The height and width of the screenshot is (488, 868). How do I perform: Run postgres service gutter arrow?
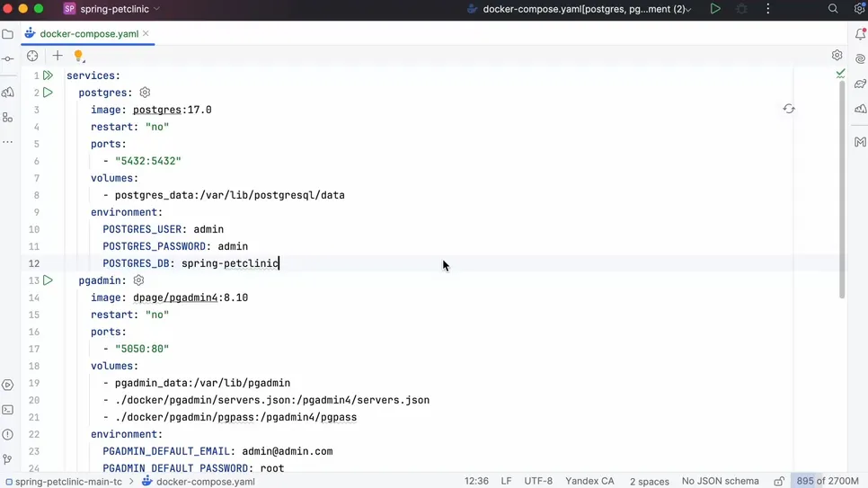click(x=49, y=93)
